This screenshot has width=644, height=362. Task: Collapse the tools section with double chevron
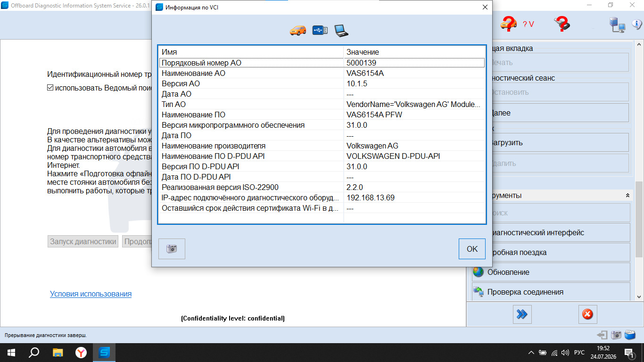pyautogui.click(x=627, y=195)
